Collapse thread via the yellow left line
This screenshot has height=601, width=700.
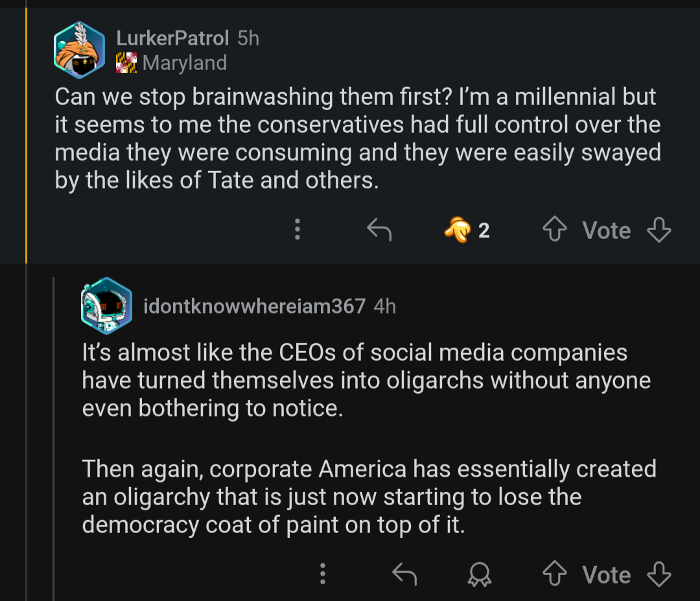point(26,130)
